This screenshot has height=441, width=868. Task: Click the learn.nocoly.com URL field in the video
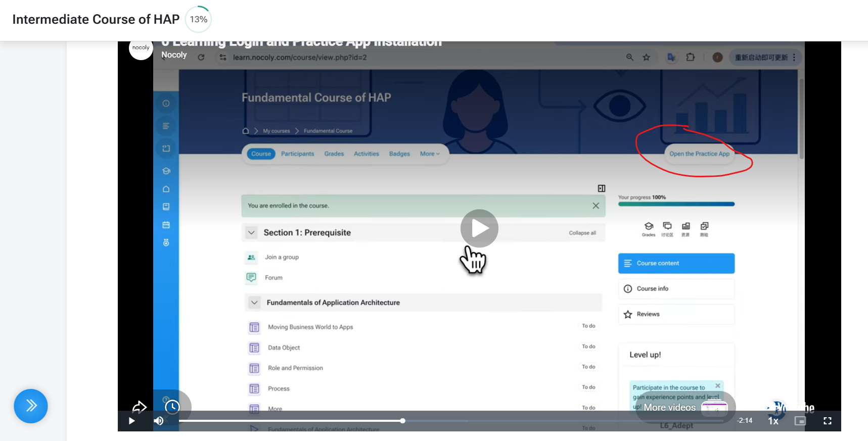(x=300, y=58)
